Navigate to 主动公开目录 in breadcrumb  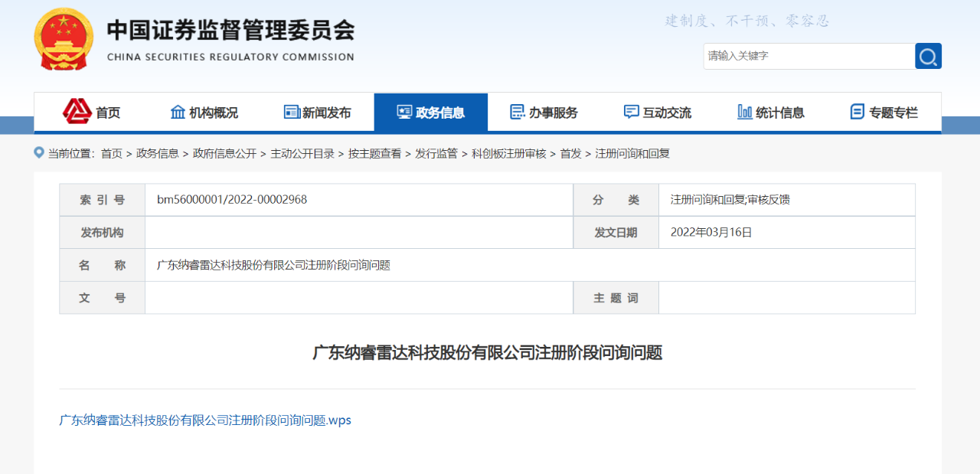302,153
